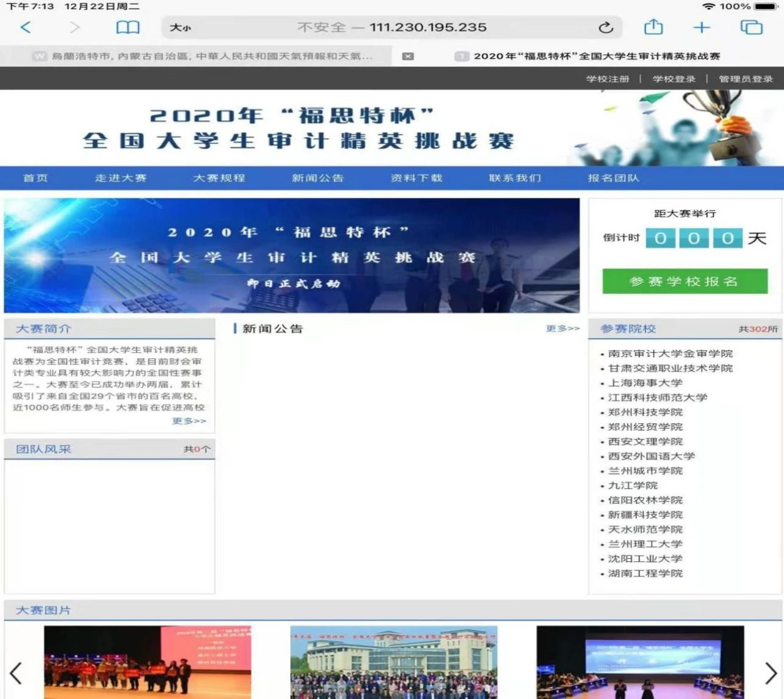Select 信阳农林学院 in school list

(645, 501)
